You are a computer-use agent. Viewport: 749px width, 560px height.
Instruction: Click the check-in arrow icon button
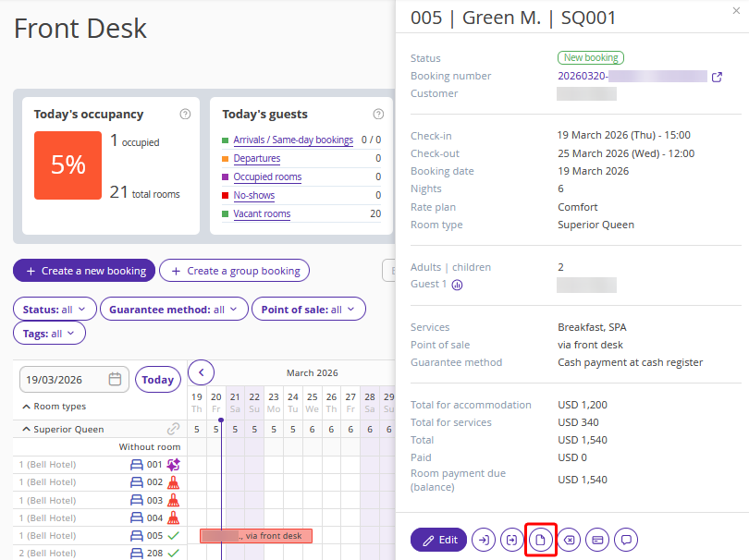click(x=484, y=540)
